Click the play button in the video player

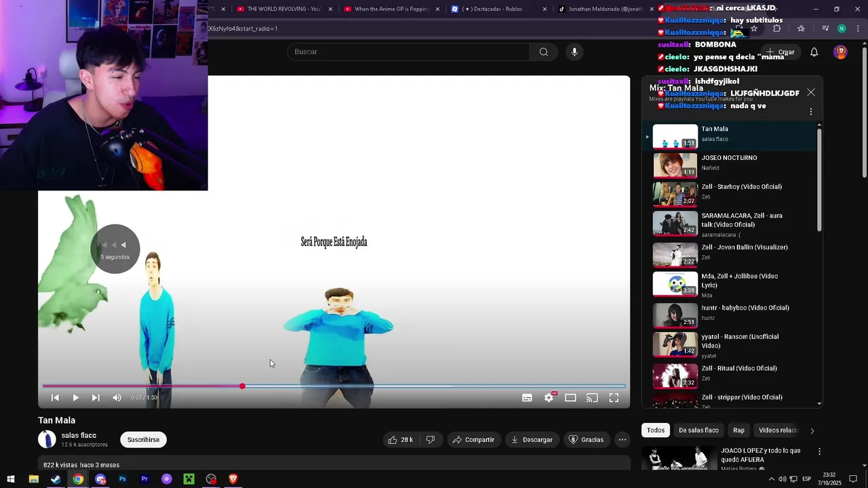pyautogui.click(x=75, y=398)
